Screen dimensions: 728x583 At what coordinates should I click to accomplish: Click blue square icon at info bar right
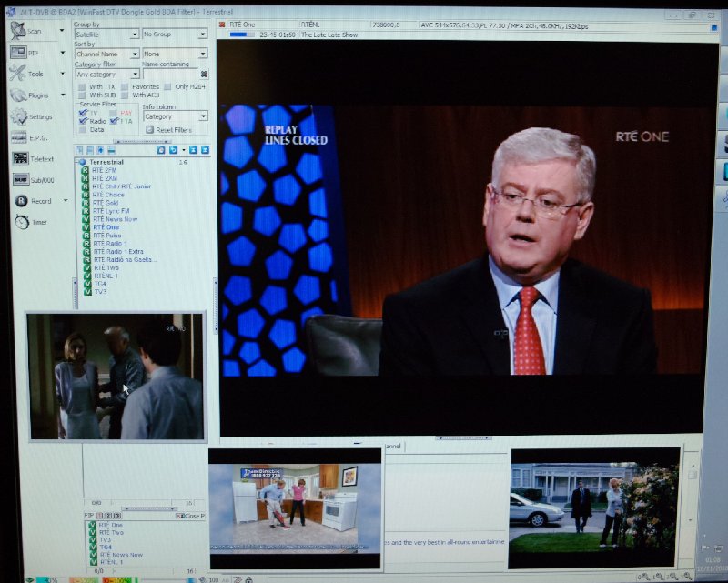pyautogui.click(x=714, y=28)
